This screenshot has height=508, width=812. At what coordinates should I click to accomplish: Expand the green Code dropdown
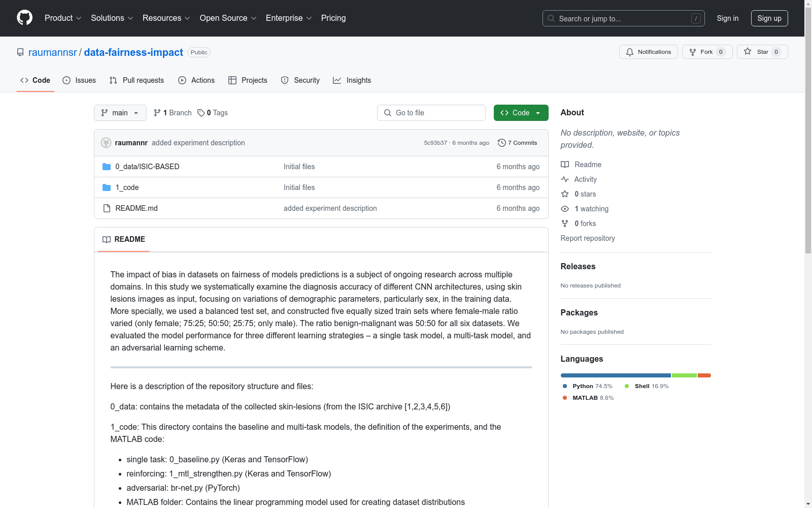tap(521, 113)
